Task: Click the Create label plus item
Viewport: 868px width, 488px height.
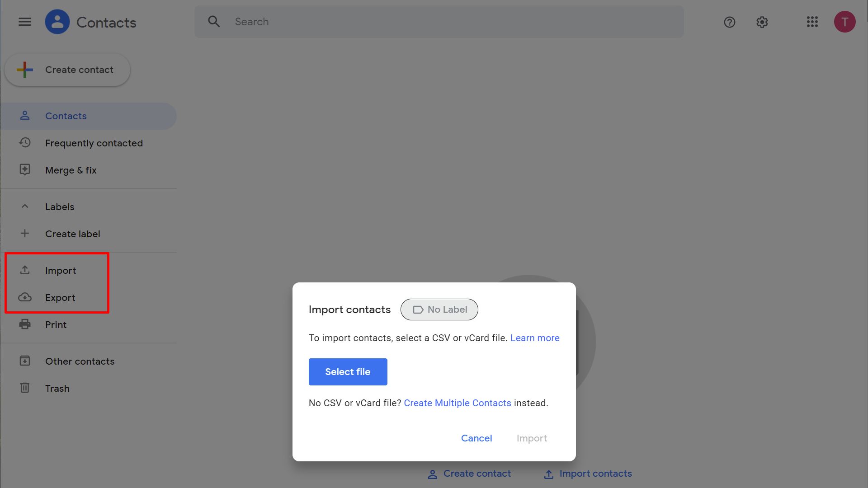Action: pos(24,233)
